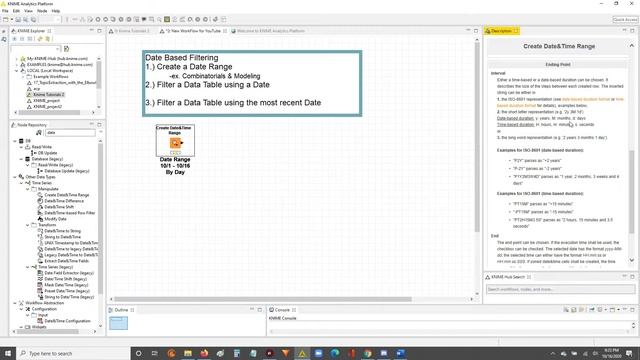Open Firefox from the taskbar
Viewport: 640px width, 360px height.
(204, 353)
